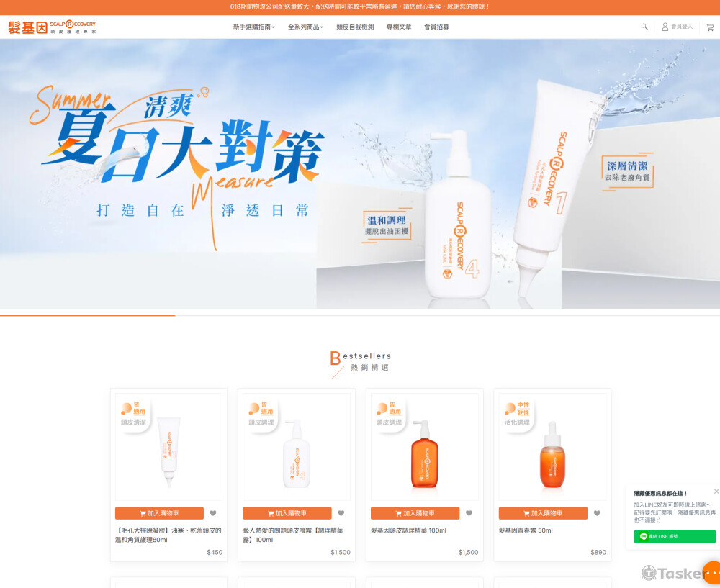The height and width of the screenshot is (588, 720).
Task: Favorite the 毛孔大掃除凝膠 product heart
Action: pyautogui.click(x=213, y=513)
